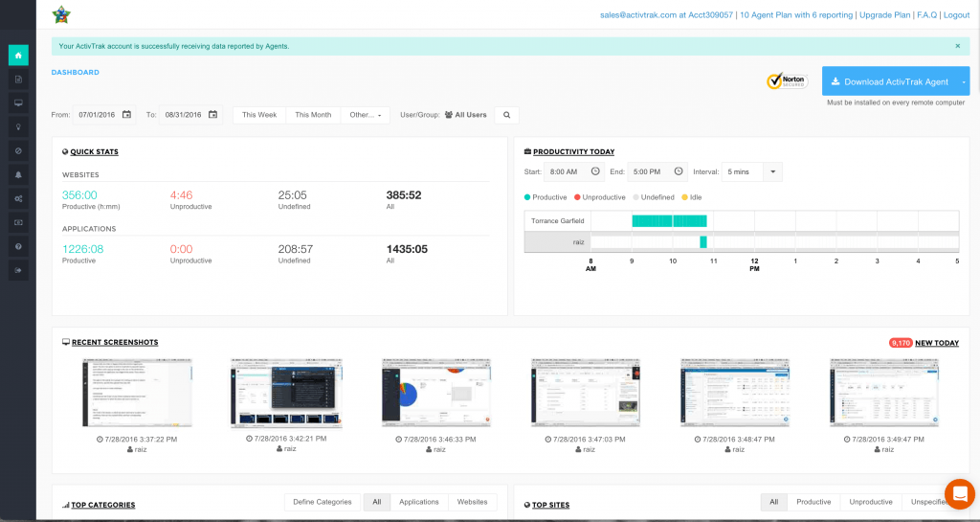The image size is (980, 522).
Task: Click the Upgrade Plan link
Action: [884, 15]
